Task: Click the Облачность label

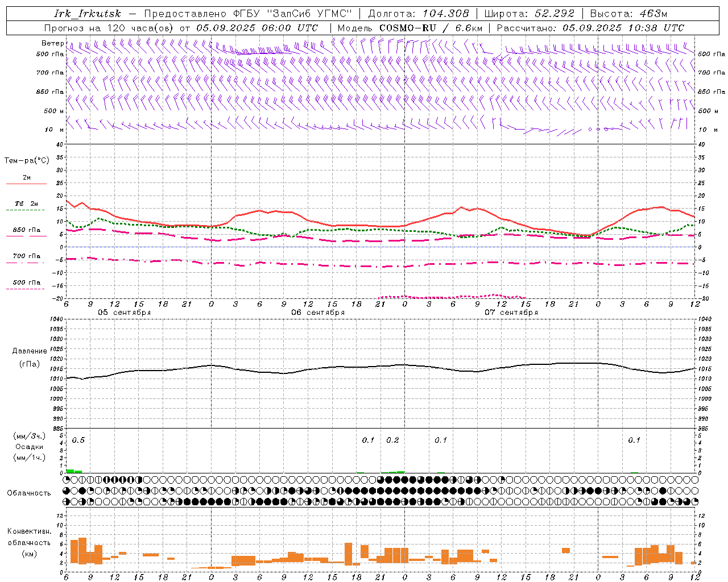Action: click(29, 493)
